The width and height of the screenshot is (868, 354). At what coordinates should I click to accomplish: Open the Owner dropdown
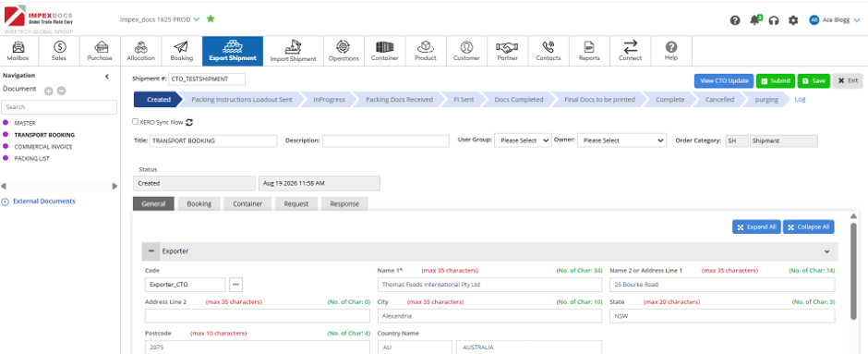point(621,140)
